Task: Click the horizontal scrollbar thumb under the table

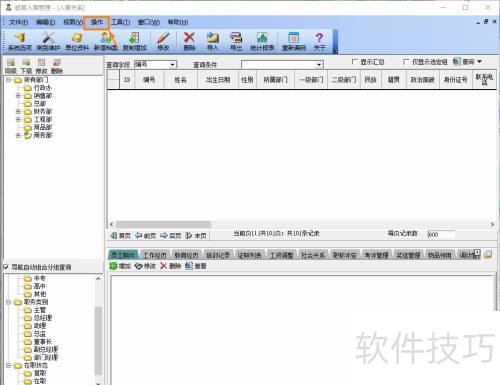Action: click(x=163, y=224)
